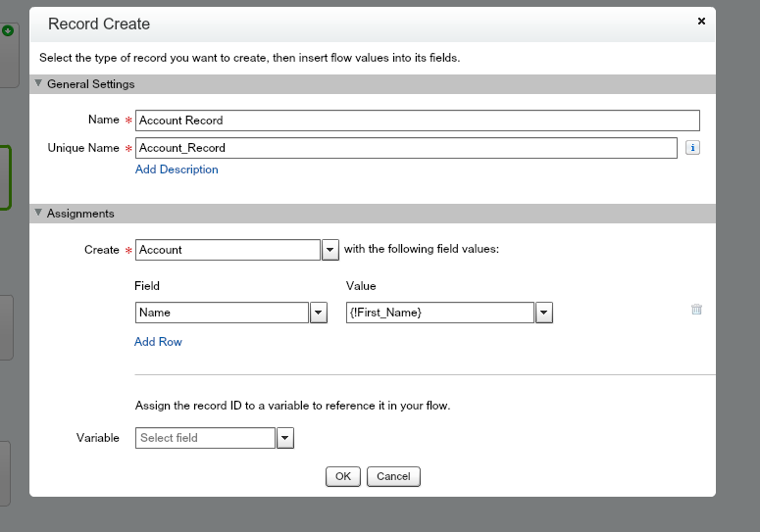This screenshot has width=760, height=532.
Task: Focus the Unique Name input field
Action: (406, 148)
